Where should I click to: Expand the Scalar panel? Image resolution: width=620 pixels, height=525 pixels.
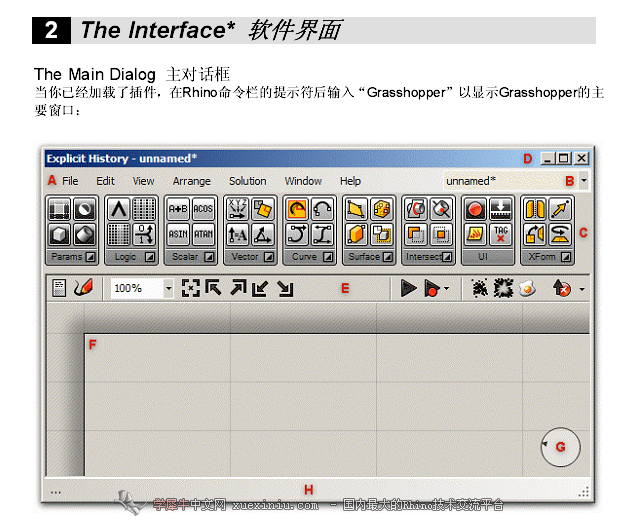(x=209, y=257)
